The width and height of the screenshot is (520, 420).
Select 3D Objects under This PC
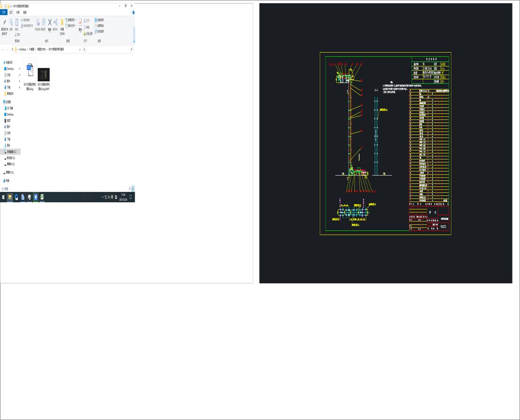8,108
